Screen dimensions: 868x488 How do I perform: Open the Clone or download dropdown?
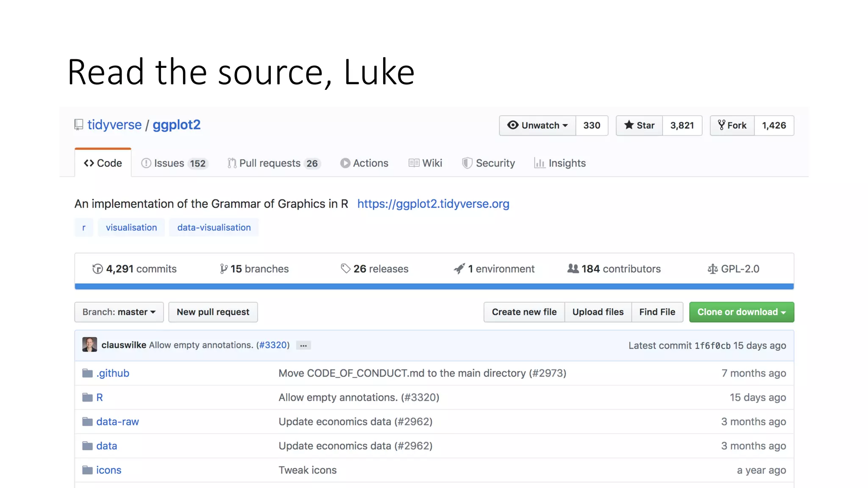(x=741, y=312)
